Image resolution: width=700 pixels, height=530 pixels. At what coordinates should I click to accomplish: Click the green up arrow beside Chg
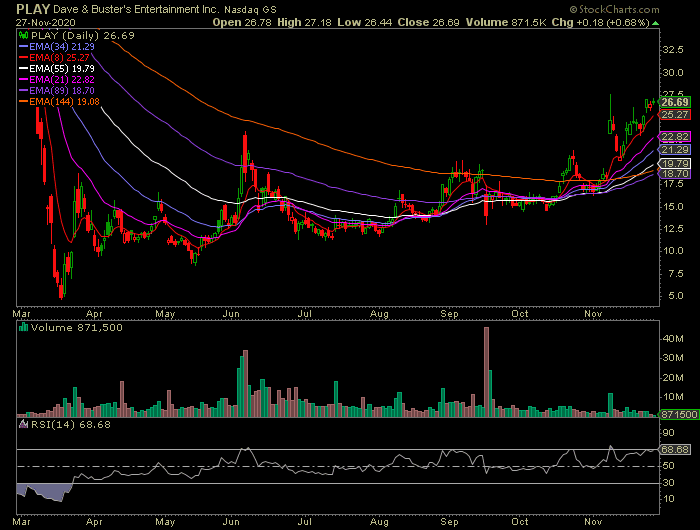655,23
